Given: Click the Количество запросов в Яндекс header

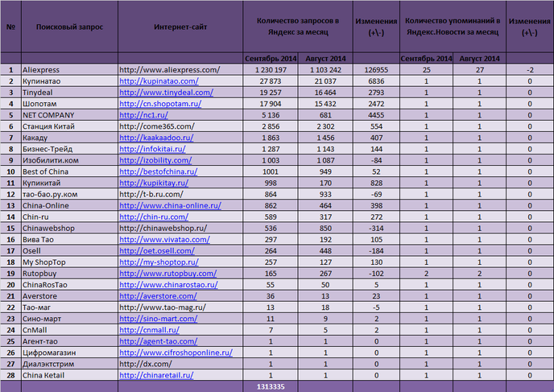Looking at the screenshot, I should coord(298,27).
